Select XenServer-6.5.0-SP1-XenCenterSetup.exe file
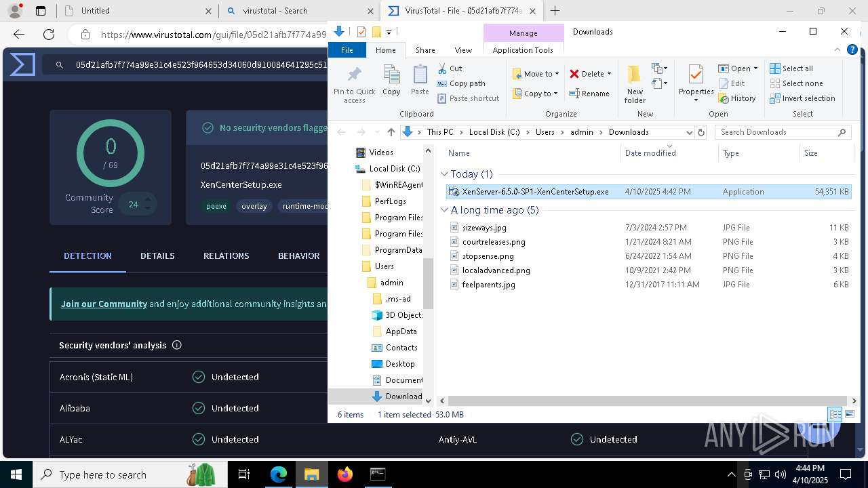Screen dimensions: 868x488 point(649,192)
